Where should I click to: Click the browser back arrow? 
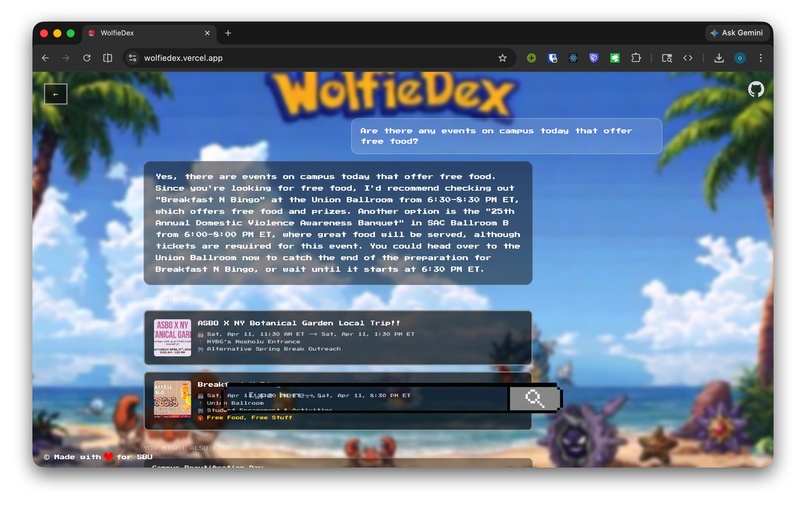45,58
